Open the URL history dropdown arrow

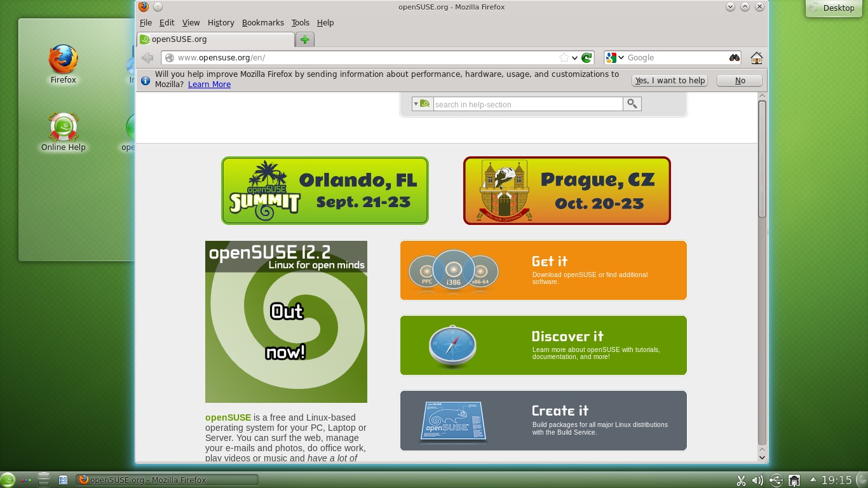click(x=574, y=58)
